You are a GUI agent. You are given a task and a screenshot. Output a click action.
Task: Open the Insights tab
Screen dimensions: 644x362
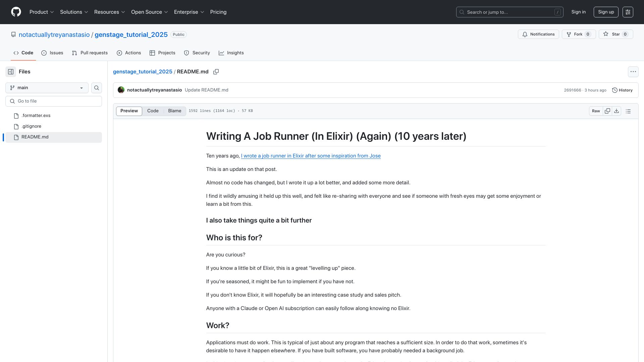click(231, 53)
